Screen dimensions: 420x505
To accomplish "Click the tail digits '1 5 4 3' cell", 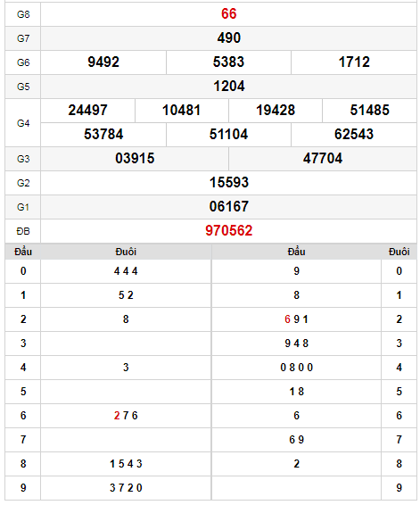I will (x=126, y=464).
